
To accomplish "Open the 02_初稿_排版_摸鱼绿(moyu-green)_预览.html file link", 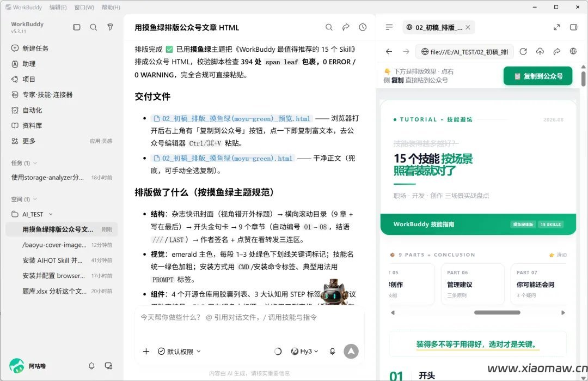I will [x=232, y=119].
